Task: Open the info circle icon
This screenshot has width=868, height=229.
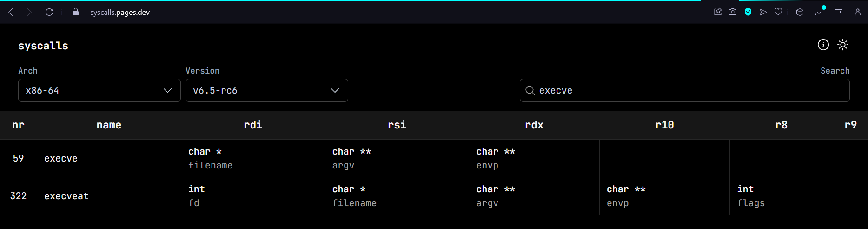Action: click(x=823, y=45)
